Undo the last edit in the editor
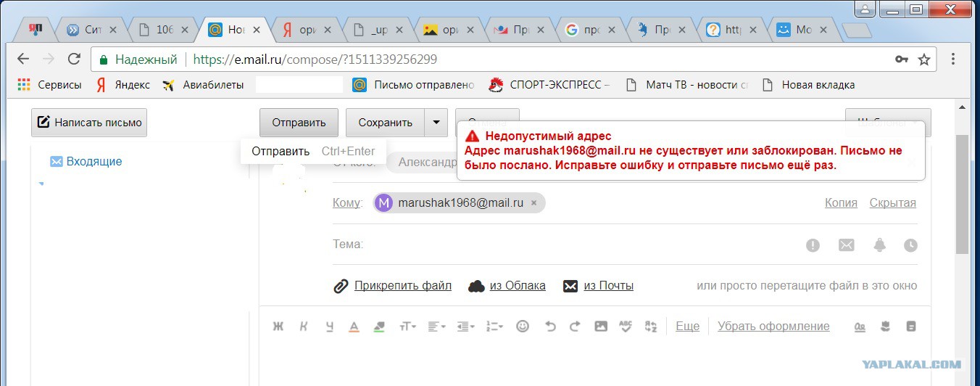 click(x=550, y=327)
